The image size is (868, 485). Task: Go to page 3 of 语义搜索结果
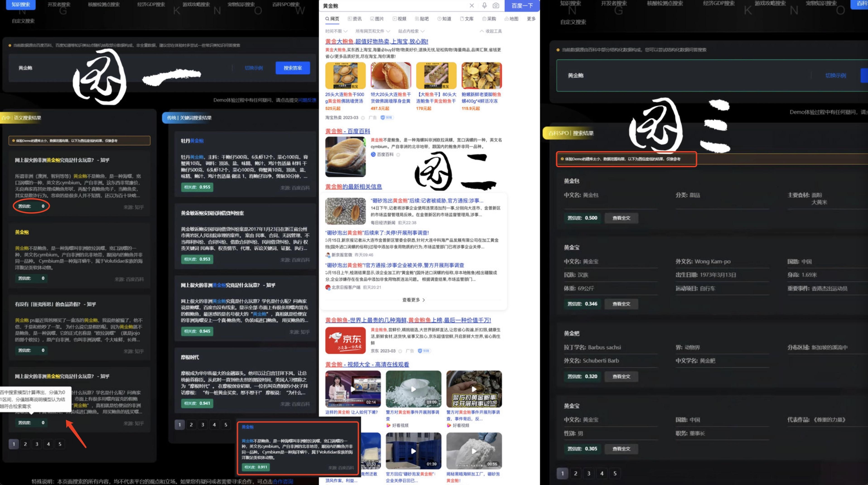37,444
